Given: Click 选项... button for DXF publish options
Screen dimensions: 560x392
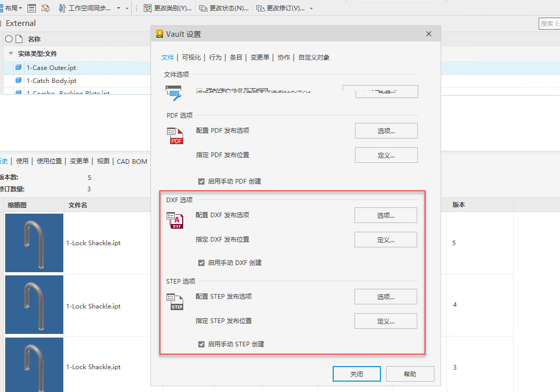Looking at the screenshot, I should point(386,215).
